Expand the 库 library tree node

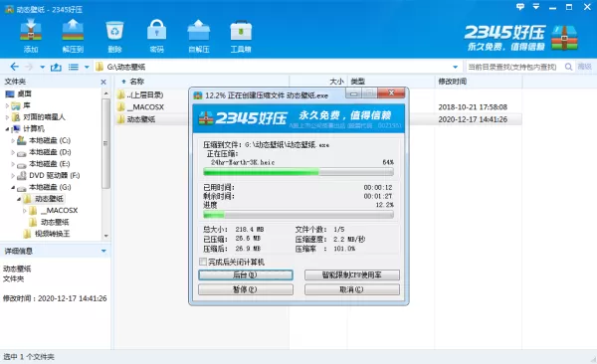point(7,105)
